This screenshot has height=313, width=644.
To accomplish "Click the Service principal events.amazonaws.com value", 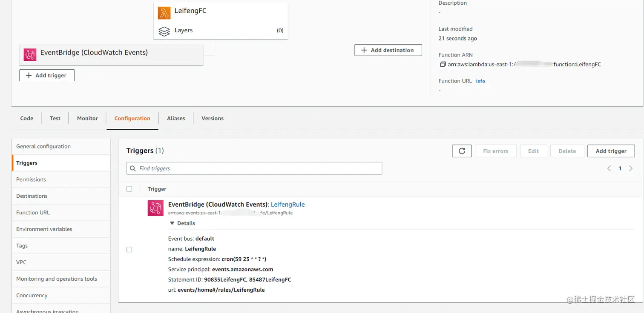I will click(x=242, y=269).
